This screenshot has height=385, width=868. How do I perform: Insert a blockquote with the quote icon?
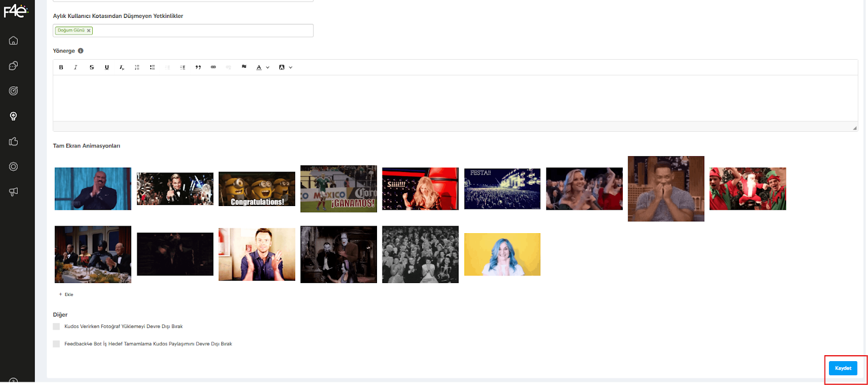click(198, 67)
